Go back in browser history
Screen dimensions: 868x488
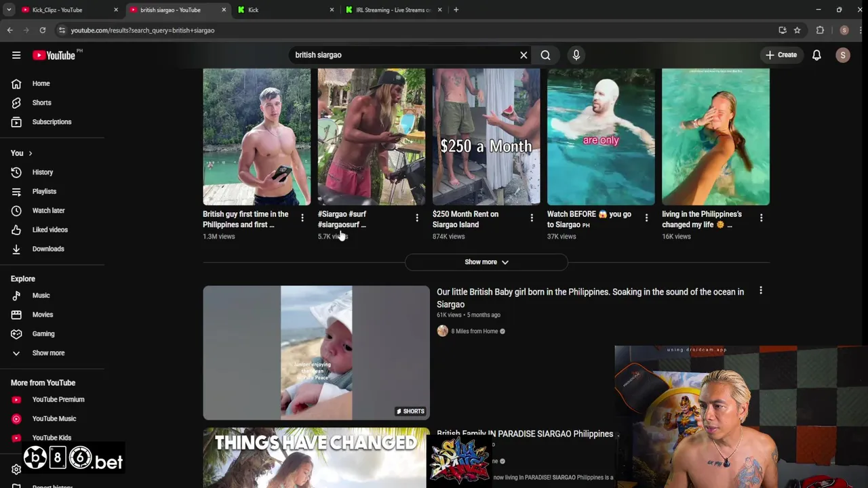9,30
